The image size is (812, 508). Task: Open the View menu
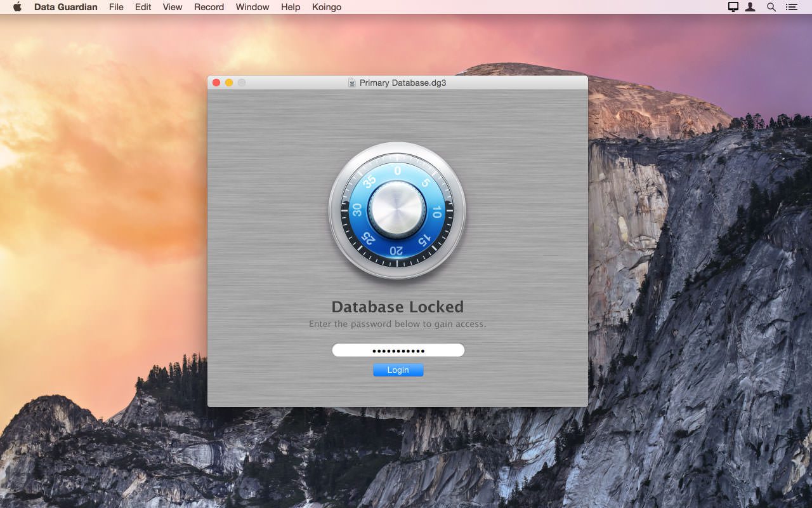(172, 7)
